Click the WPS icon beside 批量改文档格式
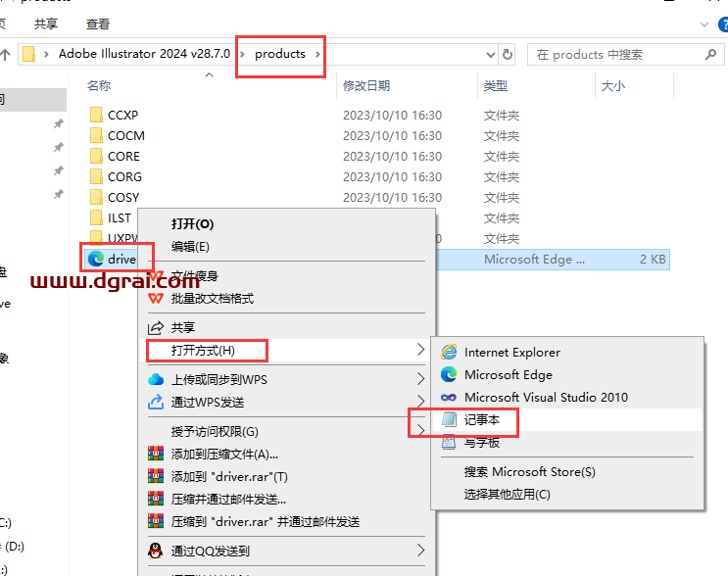Viewport: 728px width, 576px height. [156, 298]
